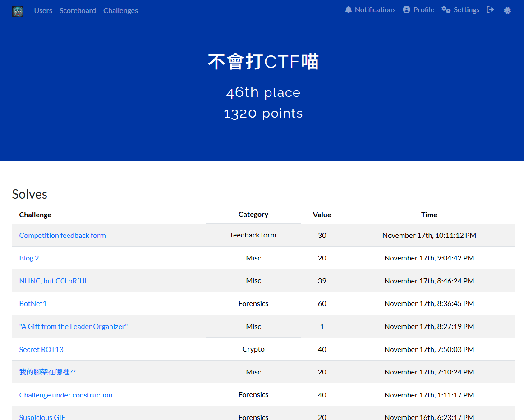Screen dimensions: 524x420
Task: Click the Solves section heading
Action: point(30,194)
